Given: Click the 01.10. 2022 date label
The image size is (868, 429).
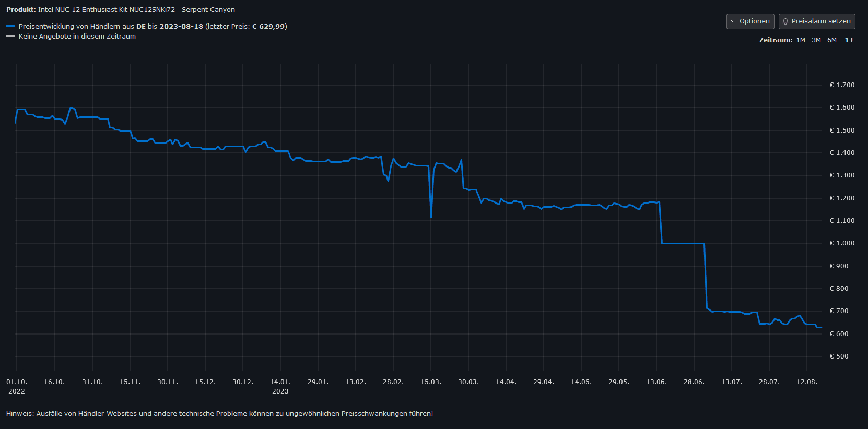Looking at the screenshot, I should pos(17,387).
